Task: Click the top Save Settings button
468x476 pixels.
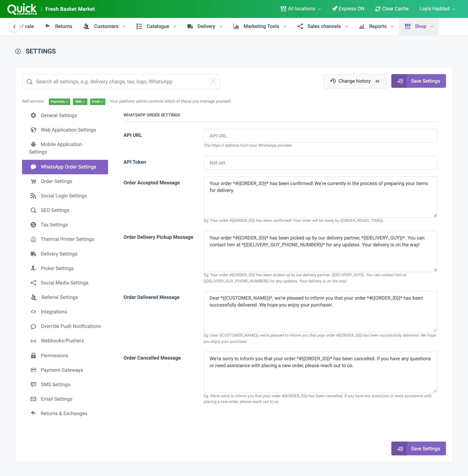Action: [418, 81]
